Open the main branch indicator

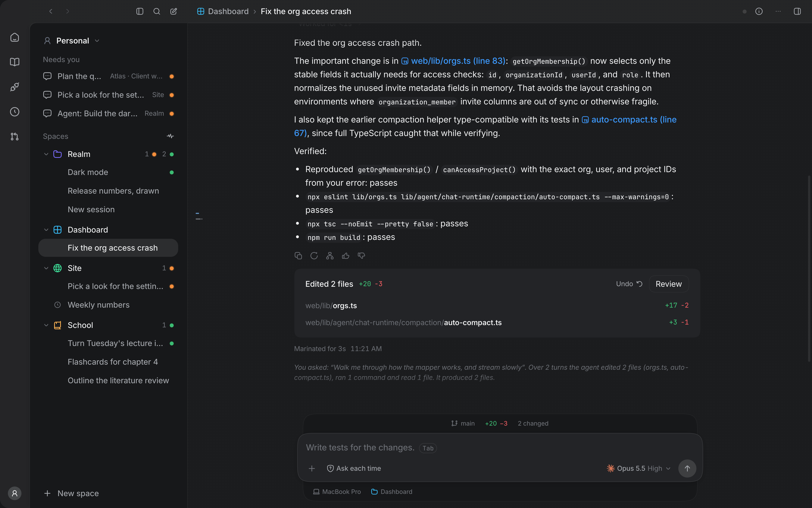point(463,423)
